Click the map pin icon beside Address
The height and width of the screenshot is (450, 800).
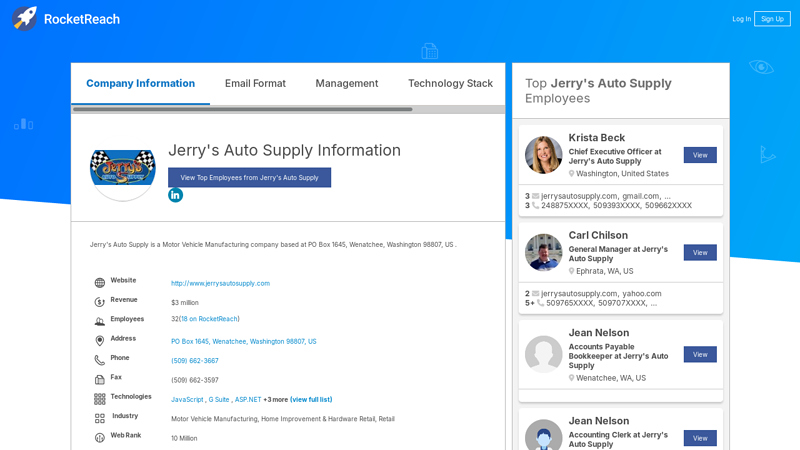[x=99, y=341]
